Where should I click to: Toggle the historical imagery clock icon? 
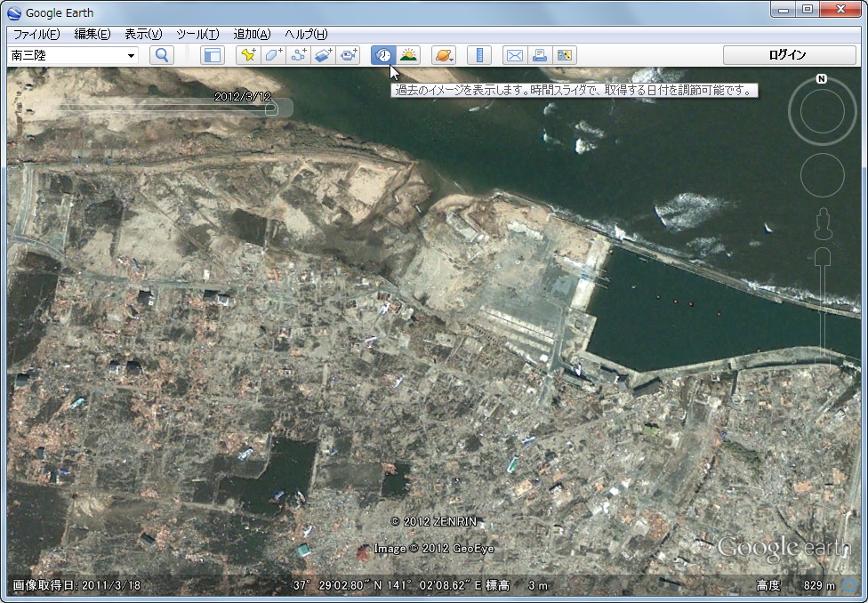pos(383,55)
